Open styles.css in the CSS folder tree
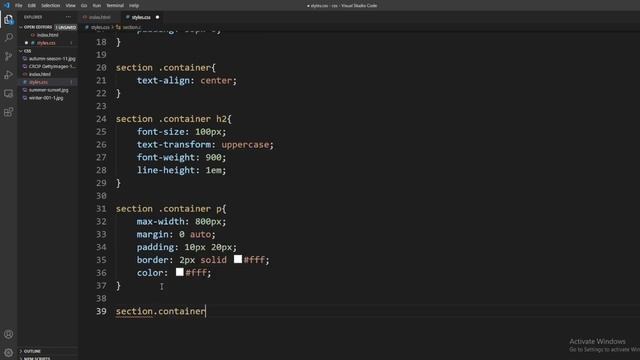Screen dimensions: 640x360 (x=38, y=82)
